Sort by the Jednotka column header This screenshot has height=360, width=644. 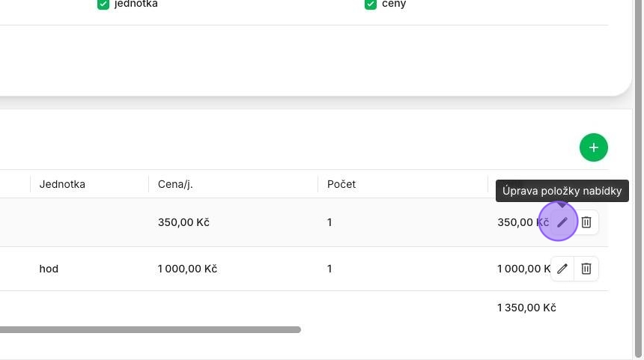click(62, 184)
